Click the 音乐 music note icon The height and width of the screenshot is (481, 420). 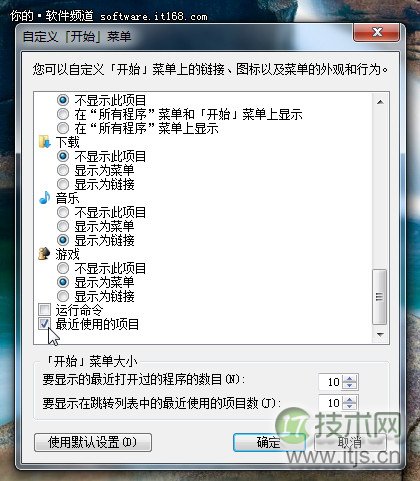coord(45,198)
